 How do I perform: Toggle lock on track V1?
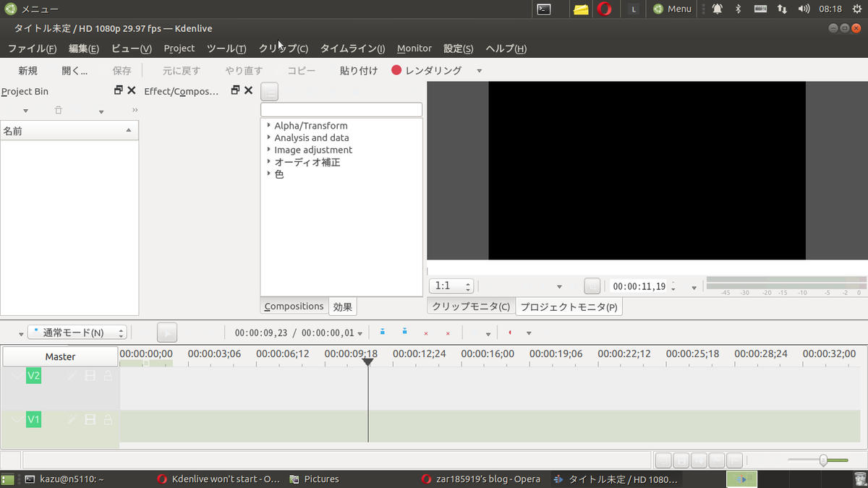(108, 419)
